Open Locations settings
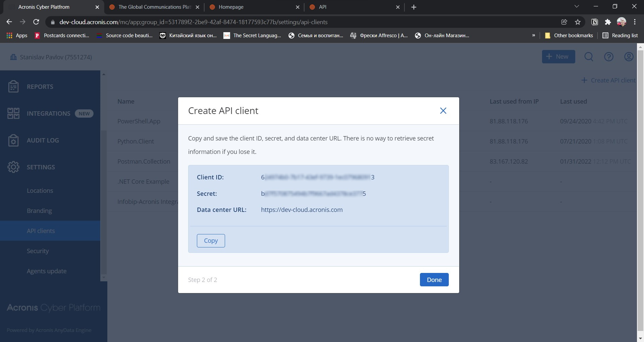This screenshot has height=342, width=644. point(40,190)
